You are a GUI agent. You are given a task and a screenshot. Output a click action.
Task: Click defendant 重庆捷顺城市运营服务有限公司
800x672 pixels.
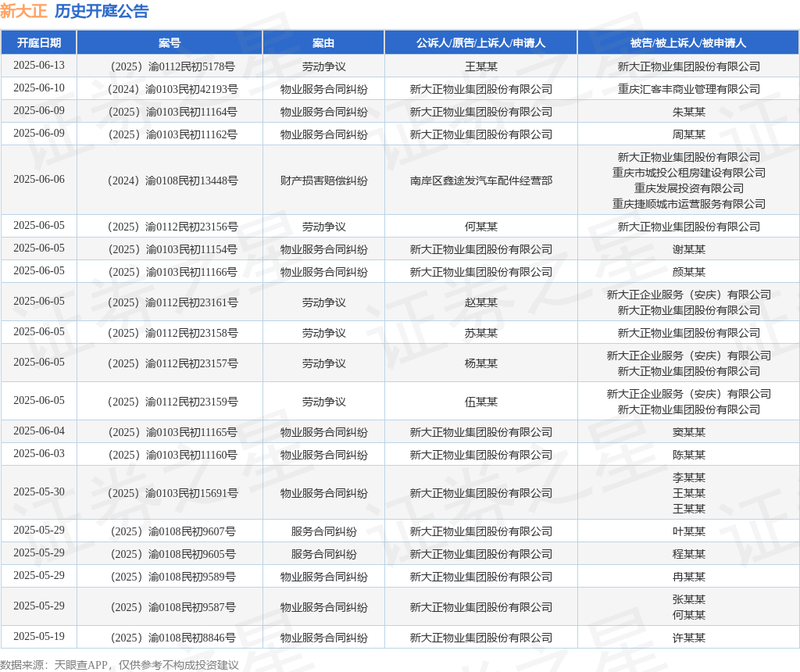(x=688, y=204)
